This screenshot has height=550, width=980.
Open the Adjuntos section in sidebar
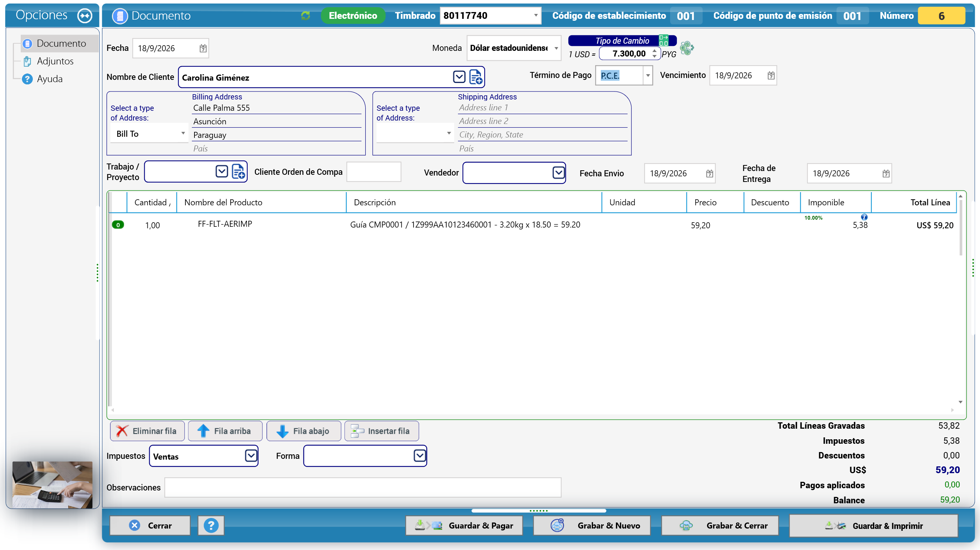(55, 61)
